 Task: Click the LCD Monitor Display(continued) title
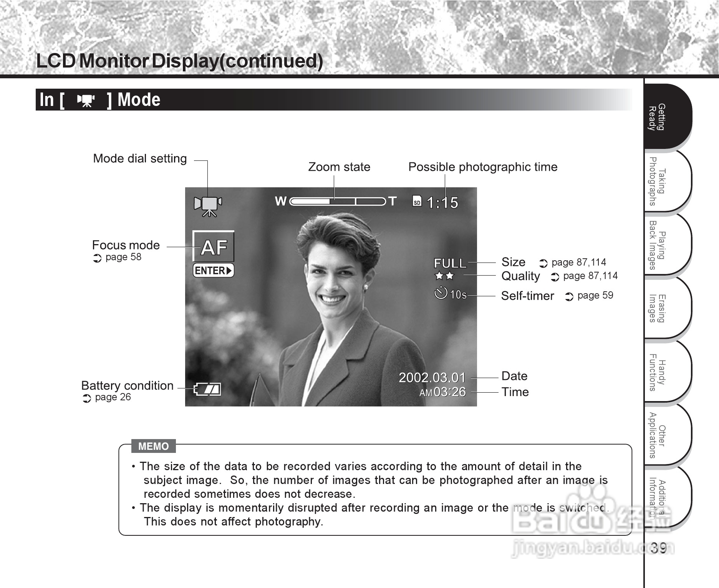tap(179, 61)
